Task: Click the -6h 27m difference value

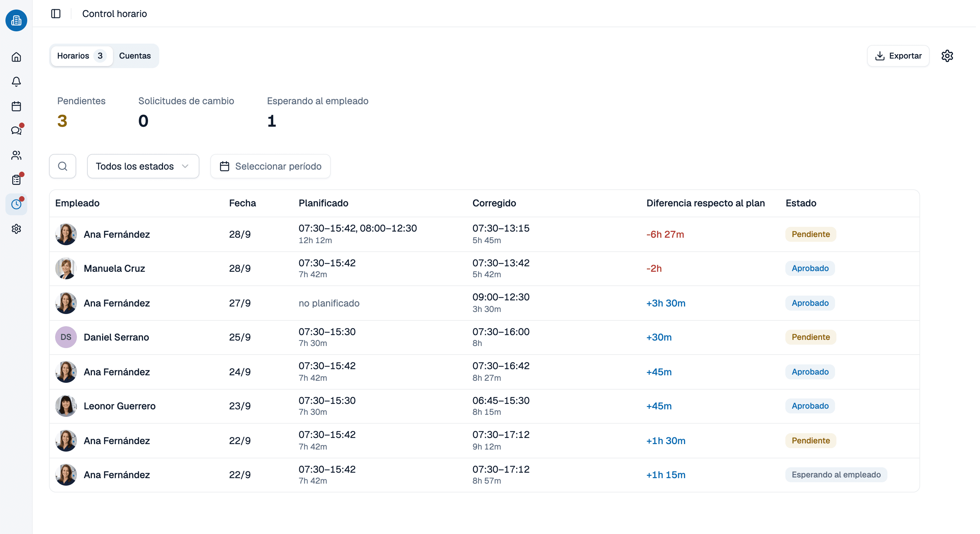Action: [x=665, y=234]
